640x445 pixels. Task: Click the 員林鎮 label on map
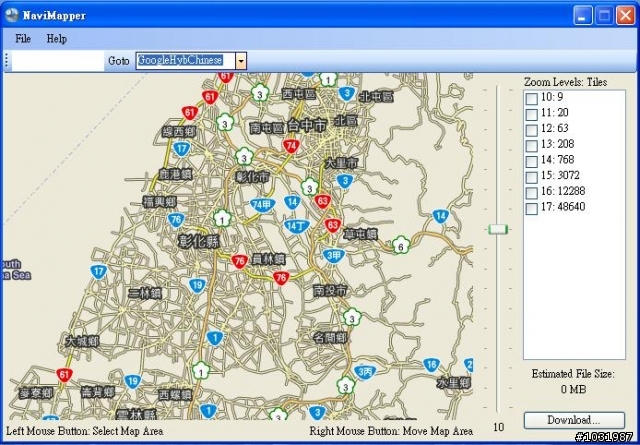click(268, 259)
